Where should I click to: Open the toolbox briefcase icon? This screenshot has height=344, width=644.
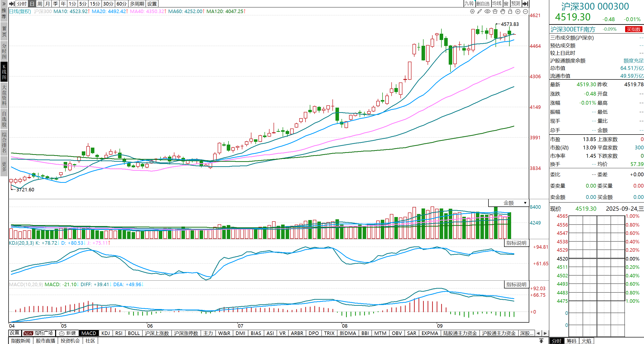tap(495, 11)
